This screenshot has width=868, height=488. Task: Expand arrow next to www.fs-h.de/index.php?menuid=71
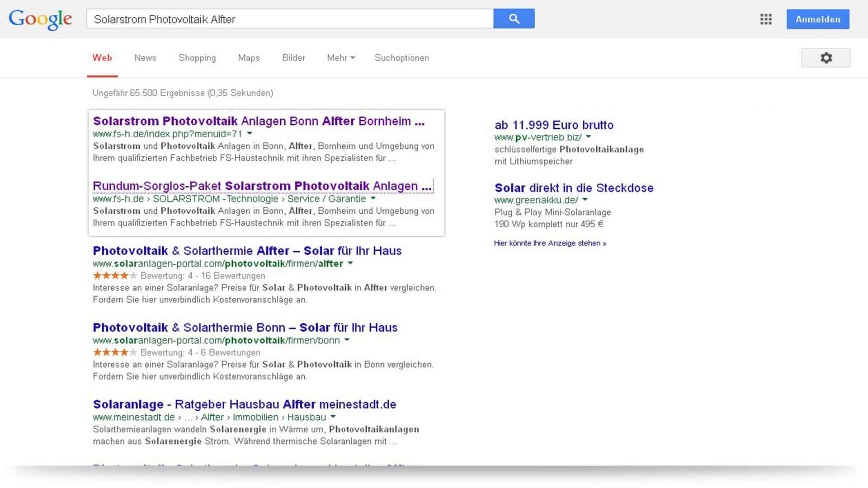point(250,133)
